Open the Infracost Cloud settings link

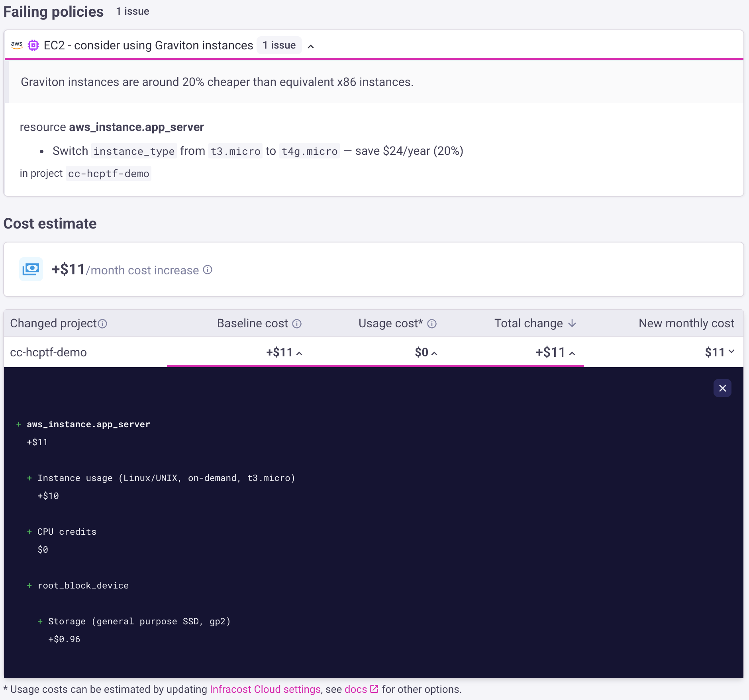(265, 689)
